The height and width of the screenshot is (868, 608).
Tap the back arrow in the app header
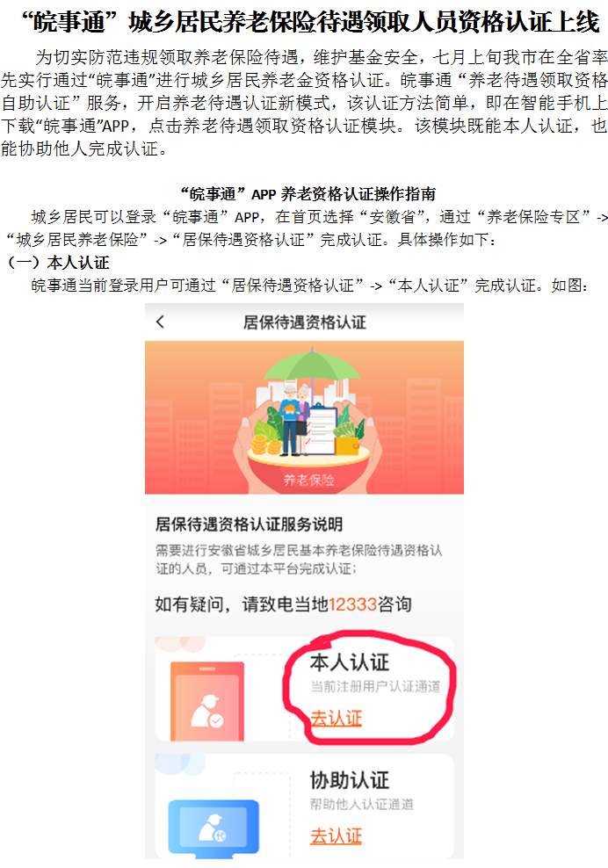pyautogui.click(x=160, y=322)
